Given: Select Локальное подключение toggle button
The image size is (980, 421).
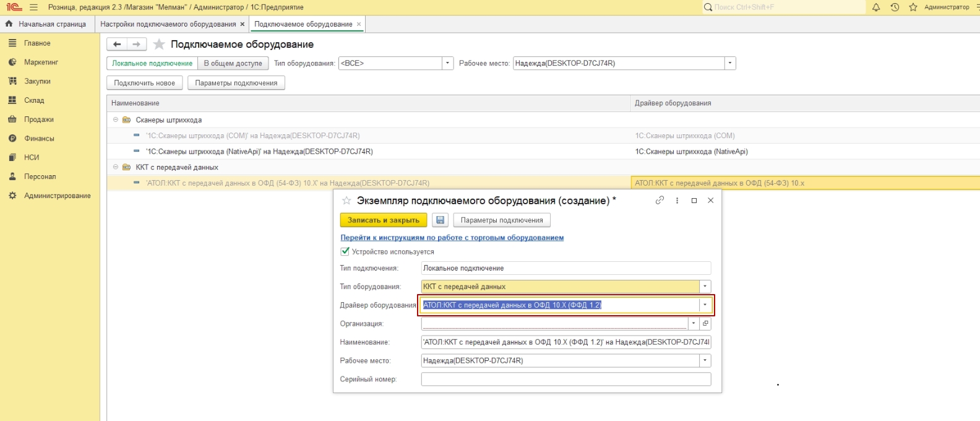Looking at the screenshot, I should 152,63.
